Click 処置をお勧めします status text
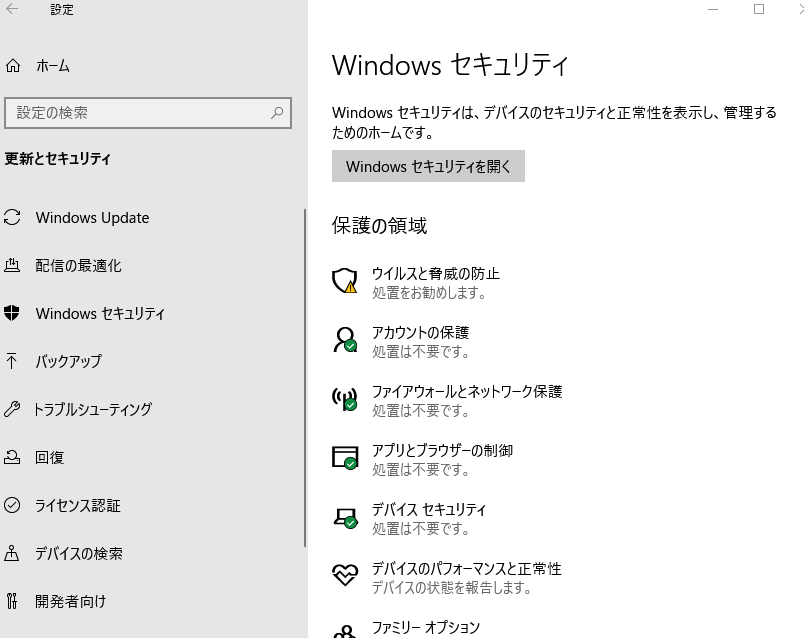Viewport: 804px width, 638px height. point(429,293)
